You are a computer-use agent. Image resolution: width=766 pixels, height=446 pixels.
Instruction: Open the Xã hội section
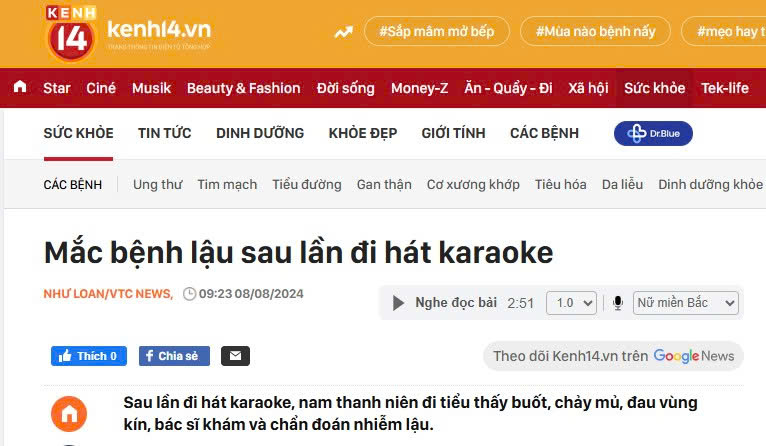(x=588, y=88)
